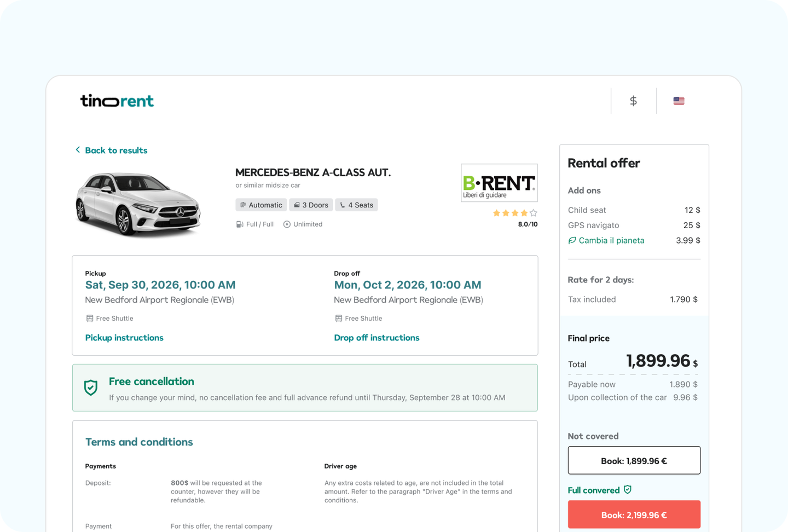
Task: Click the B-Rent supplier logo
Action: tap(499, 183)
